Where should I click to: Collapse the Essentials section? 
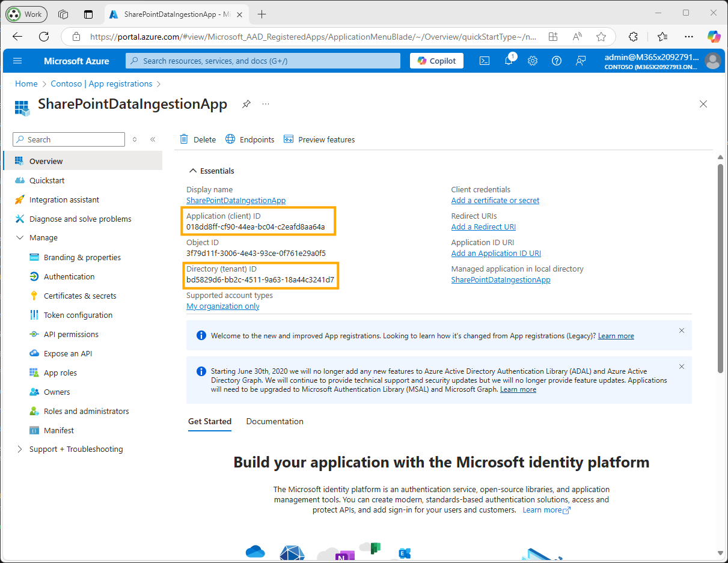[x=193, y=171]
